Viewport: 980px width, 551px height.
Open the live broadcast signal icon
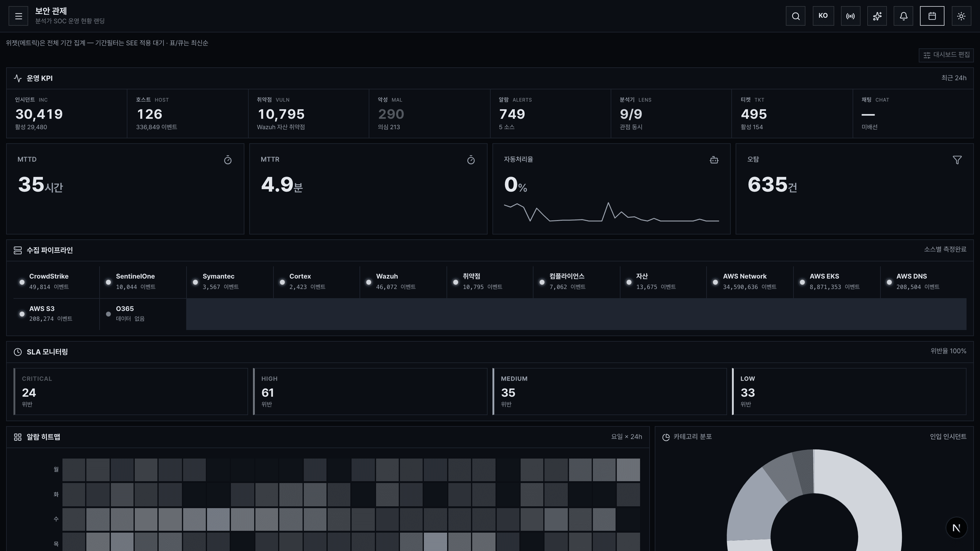point(850,16)
